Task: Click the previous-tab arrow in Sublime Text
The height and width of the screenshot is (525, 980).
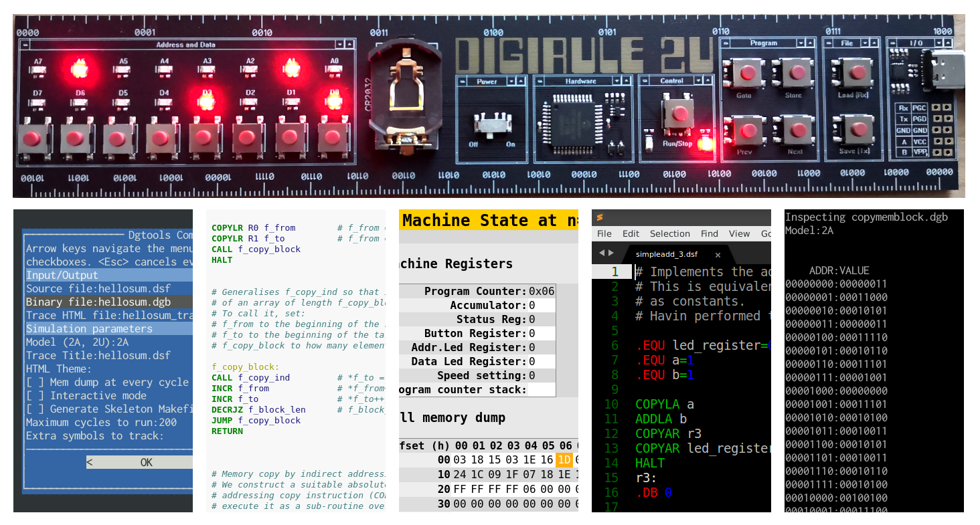Action: point(601,253)
